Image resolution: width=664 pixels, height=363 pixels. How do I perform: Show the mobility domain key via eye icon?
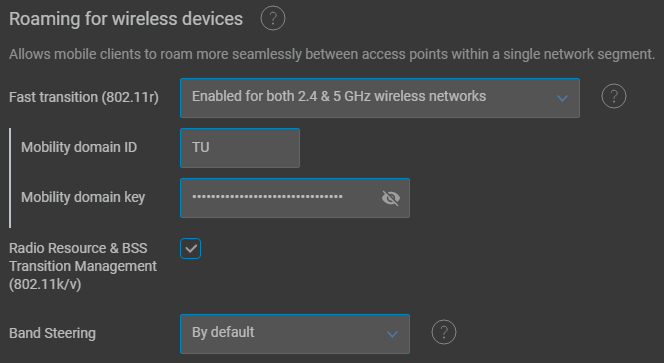click(390, 198)
